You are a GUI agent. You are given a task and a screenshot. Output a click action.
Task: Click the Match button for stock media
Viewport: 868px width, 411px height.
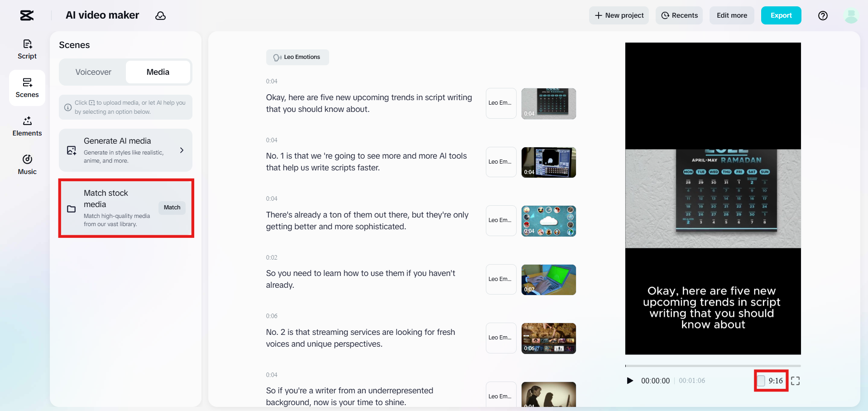[172, 208]
